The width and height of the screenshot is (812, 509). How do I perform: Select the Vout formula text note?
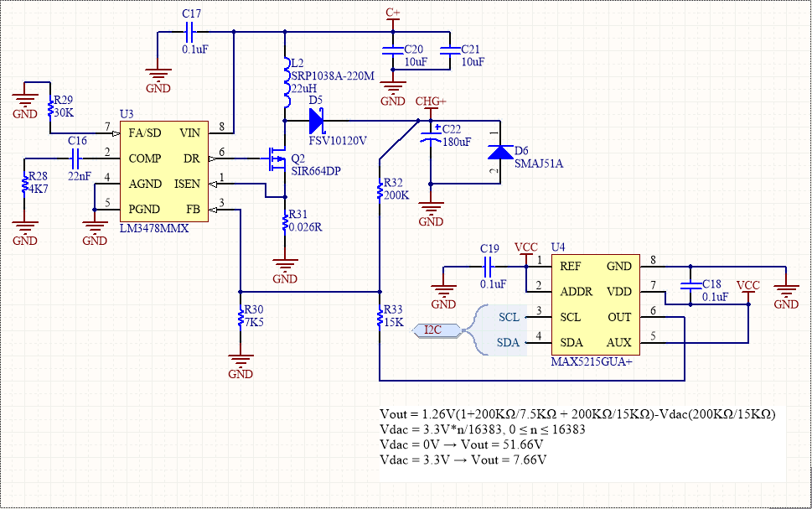[577, 414]
